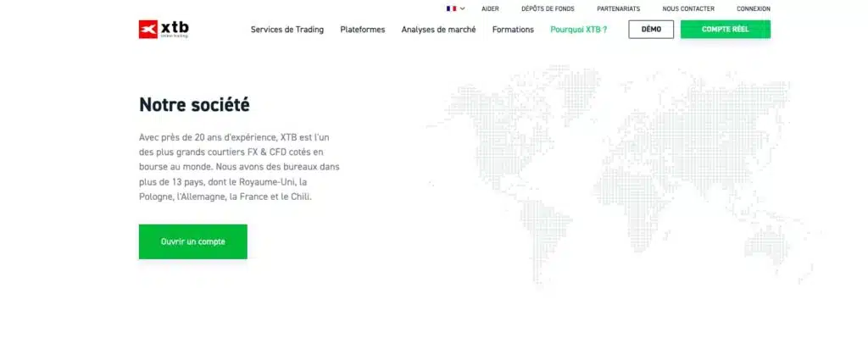Image resolution: width=868 pixels, height=349 pixels.
Task: Open the AIDER help link
Action: tap(490, 8)
